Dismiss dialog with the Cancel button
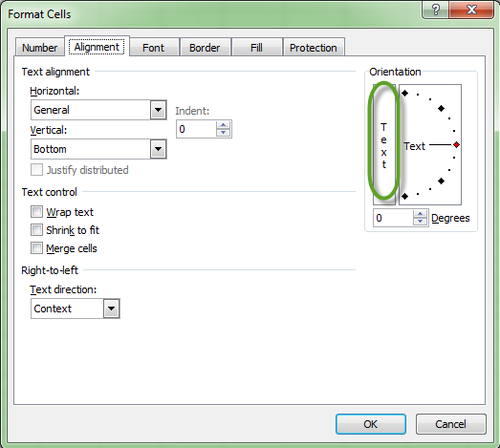Image resolution: width=500 pixels, height=448 pixels. [451, 424]
